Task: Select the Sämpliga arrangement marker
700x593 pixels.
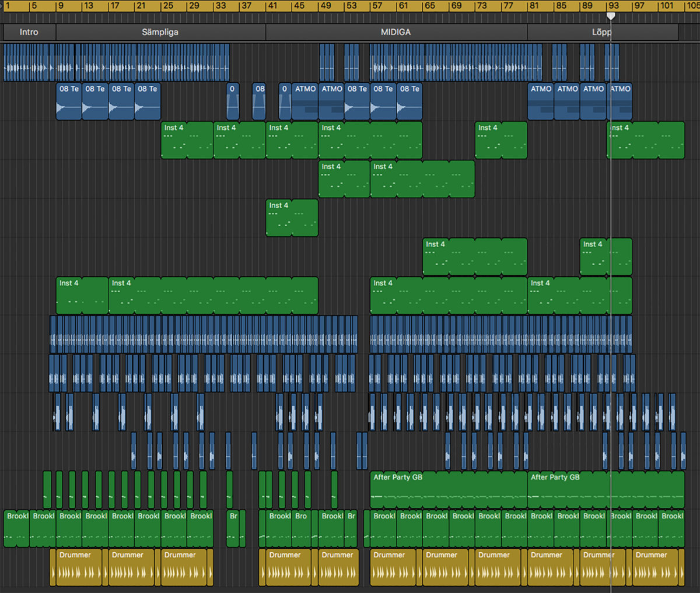Action: coord(160,32)
